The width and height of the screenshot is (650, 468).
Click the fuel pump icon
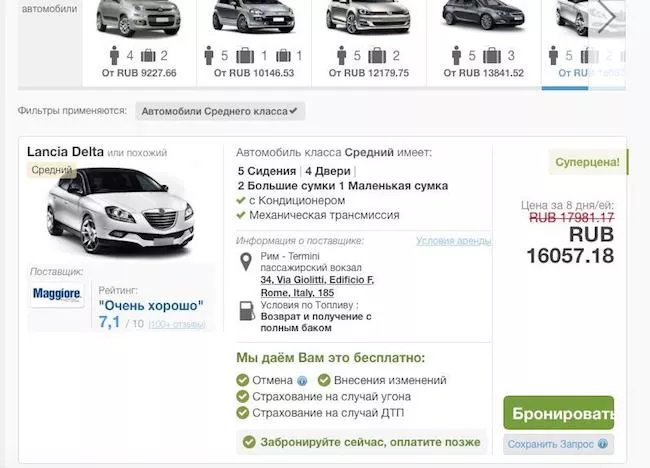(x=246, y=310)
